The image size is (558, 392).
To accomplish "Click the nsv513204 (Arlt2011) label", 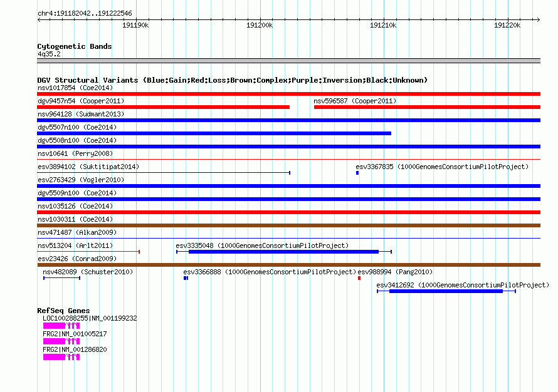I will [x=75, y=245].
